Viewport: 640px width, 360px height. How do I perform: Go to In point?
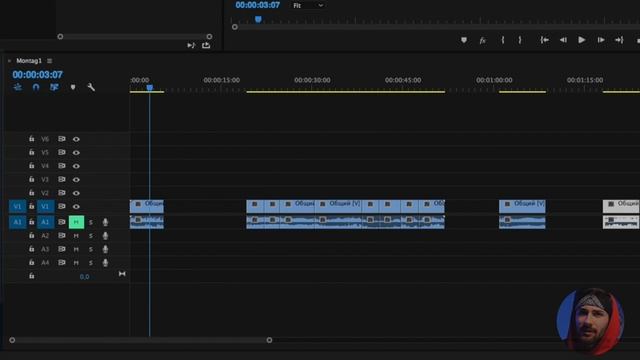coord(544,40)
